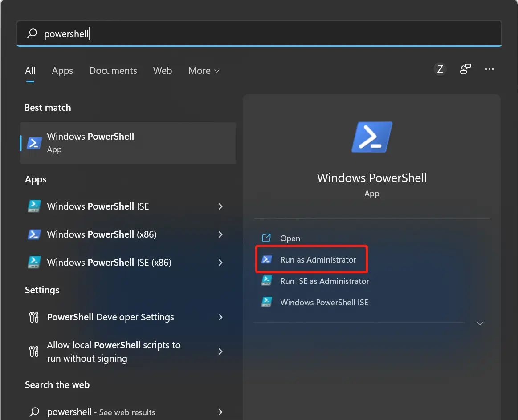
Task: Switch to the Apps tab
Action: [x=62, y=70]
